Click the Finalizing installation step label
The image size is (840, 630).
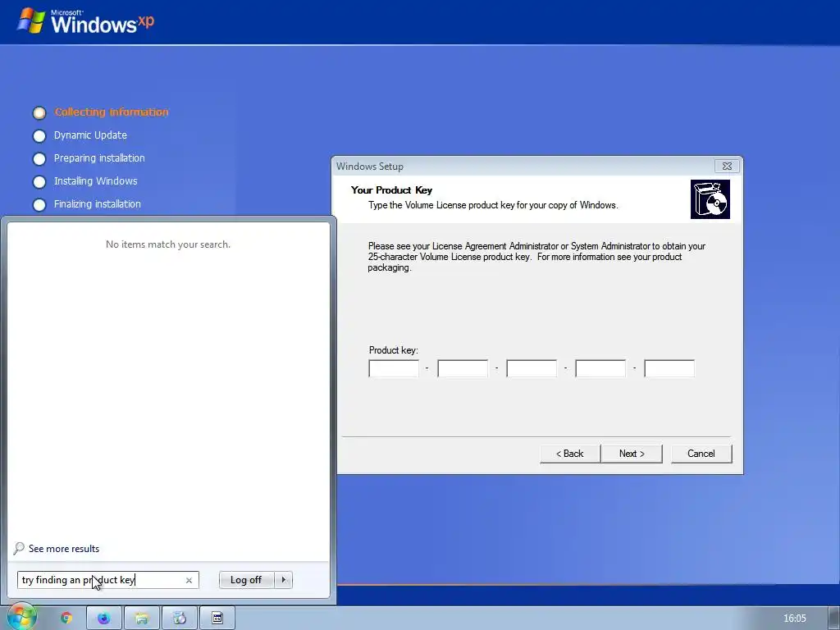tap(98, 204)
